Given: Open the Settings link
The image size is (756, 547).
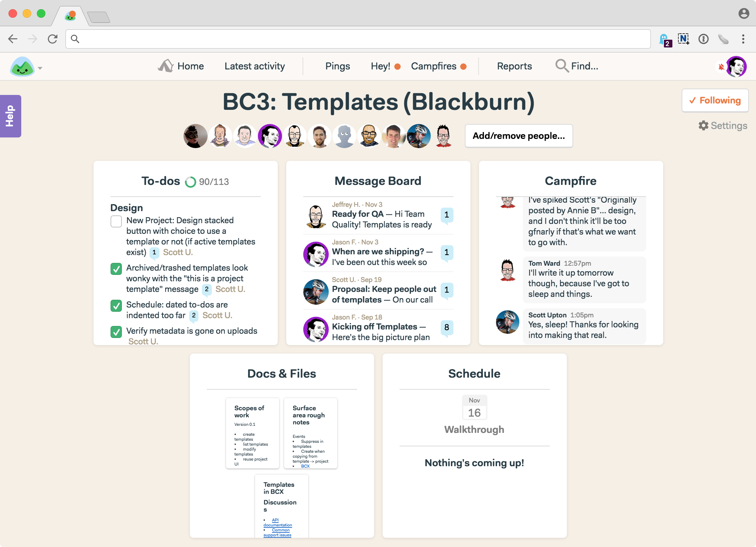Looking at the screenshot, I should click(x=723, y=125).
